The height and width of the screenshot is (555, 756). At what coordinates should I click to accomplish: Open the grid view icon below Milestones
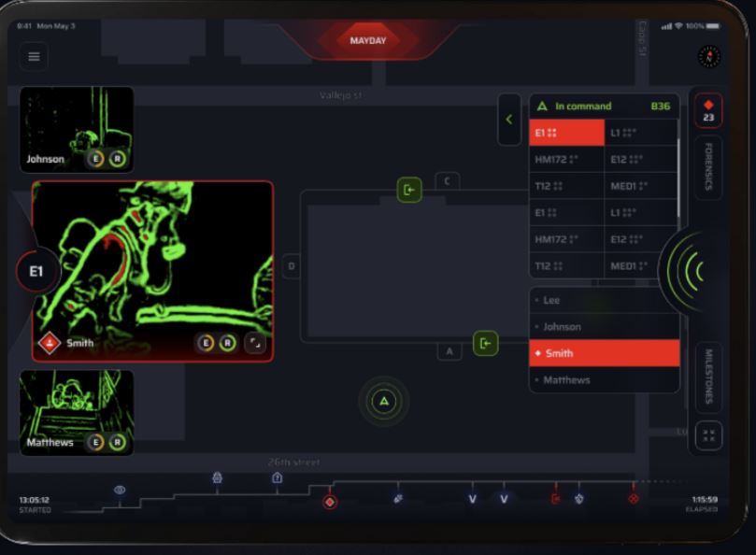click(x=708, y=436)
